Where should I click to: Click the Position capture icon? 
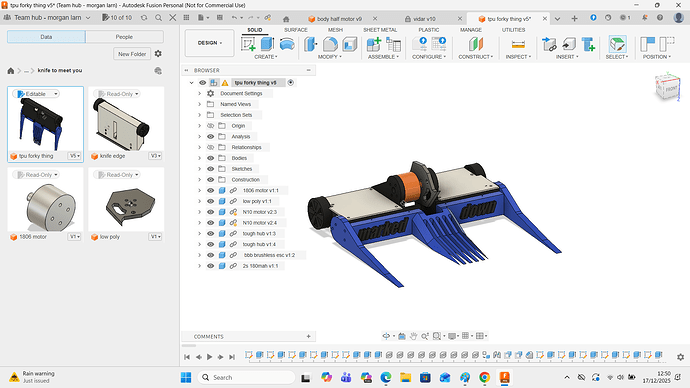[x=647, y=44]
